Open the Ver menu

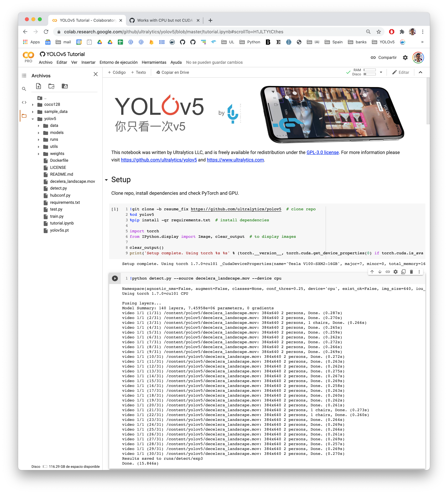74,62
